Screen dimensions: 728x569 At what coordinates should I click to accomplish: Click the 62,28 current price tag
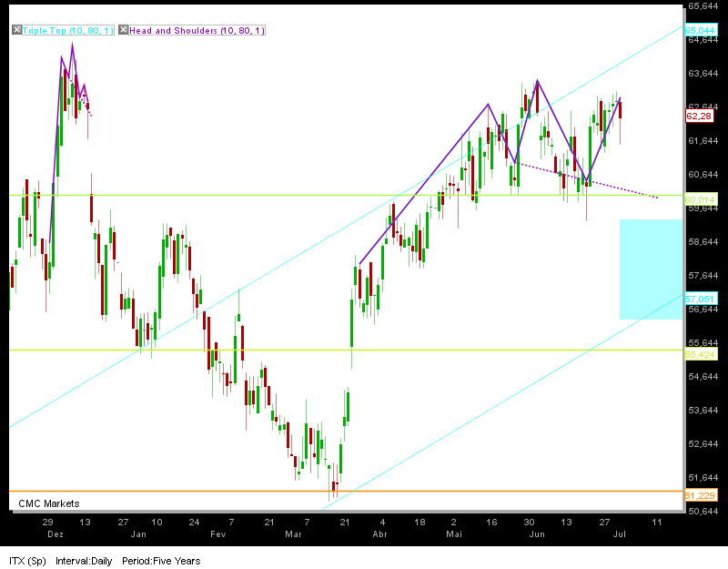(x=699, y=117)
